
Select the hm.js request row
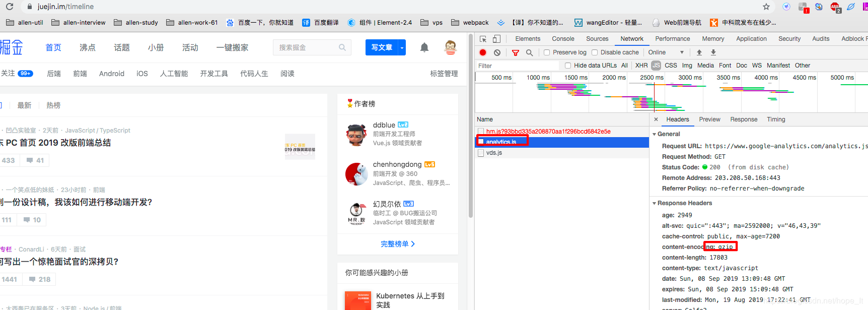coord(562,132)
